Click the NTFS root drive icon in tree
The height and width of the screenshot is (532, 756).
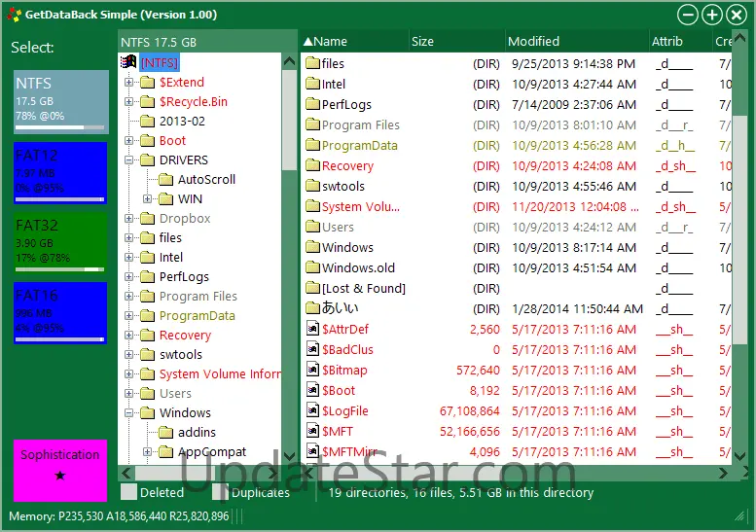[x=128, y=62]
